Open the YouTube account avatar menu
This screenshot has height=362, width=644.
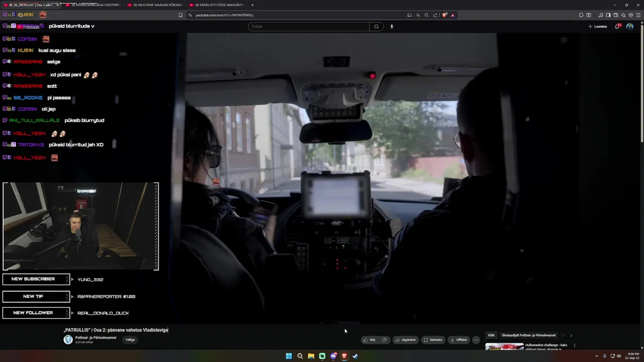click(x=630, y=27)
